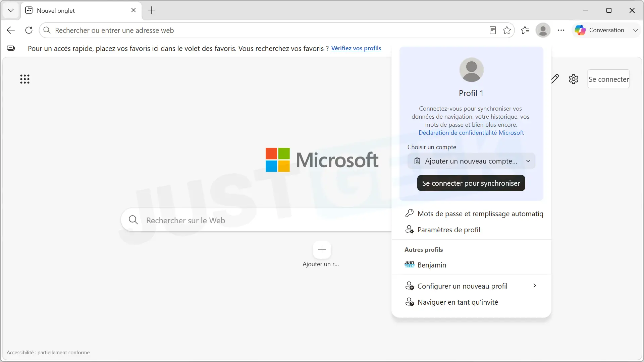This screenshot has width=644, height=362.
Task: Add a shortcut with plus tile
Action: pyautogui.click(x=322, y=250)
